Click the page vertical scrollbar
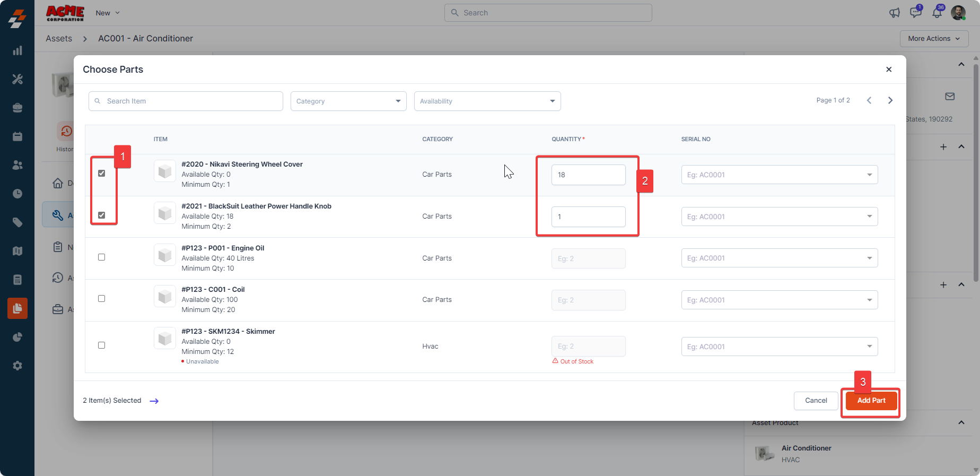Screen dimensions: 980x476 976,173
